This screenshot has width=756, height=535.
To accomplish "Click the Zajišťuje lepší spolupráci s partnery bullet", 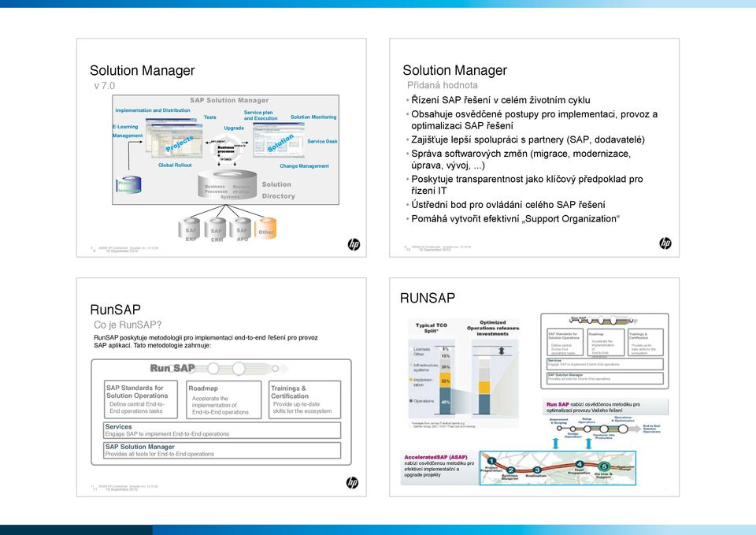I will tap(528, 139).
